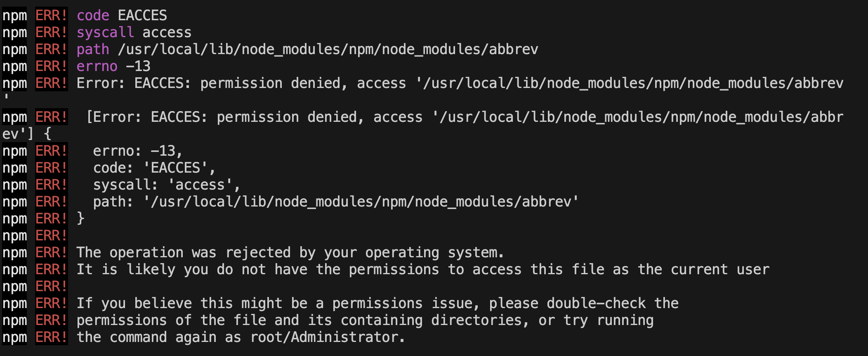
Task: Click the red 'ERR!' on the first line
Action: click(51, 16)
